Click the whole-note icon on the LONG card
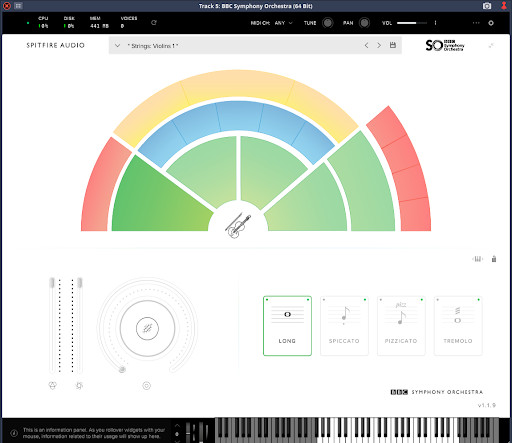 [x=287, y=314]
